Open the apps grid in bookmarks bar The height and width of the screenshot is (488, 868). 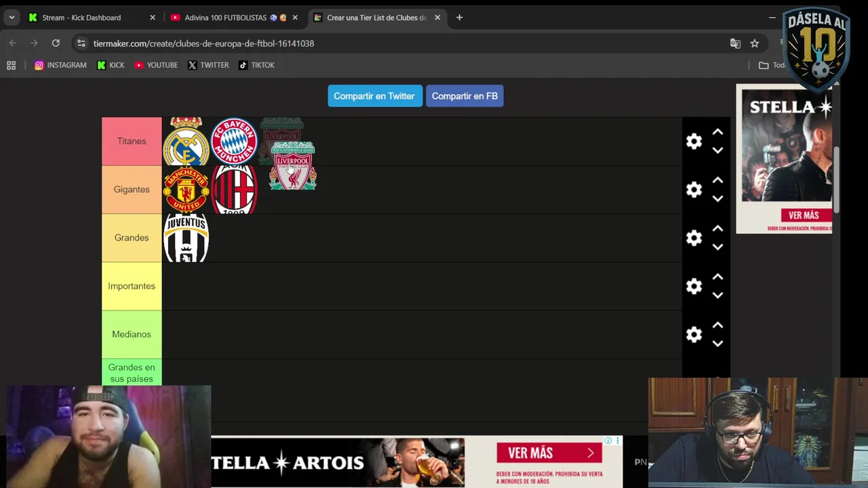[x=11, y=65]
